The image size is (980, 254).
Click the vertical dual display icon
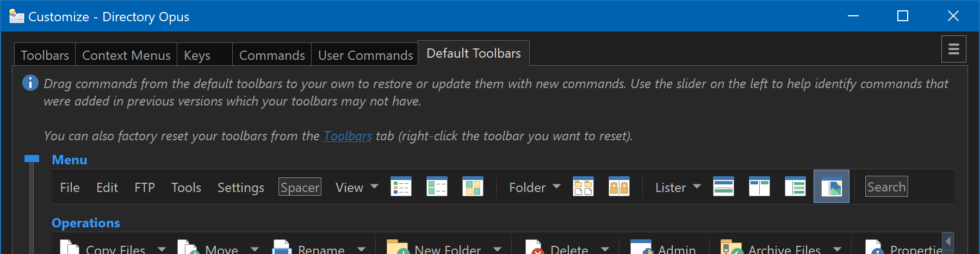point(760,187)
